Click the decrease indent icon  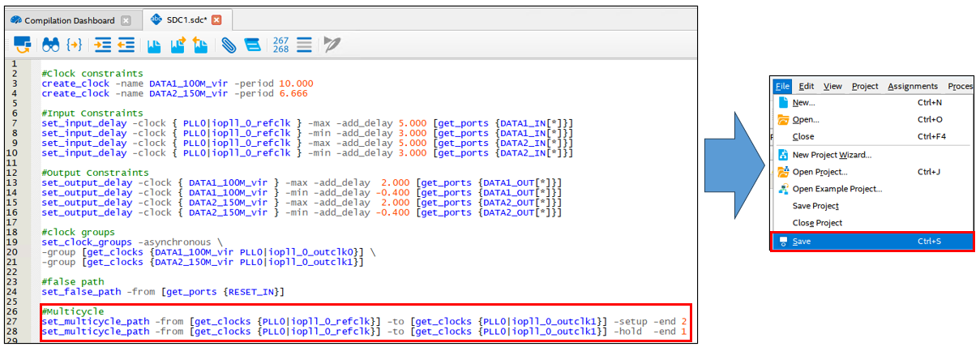(126, 45)
